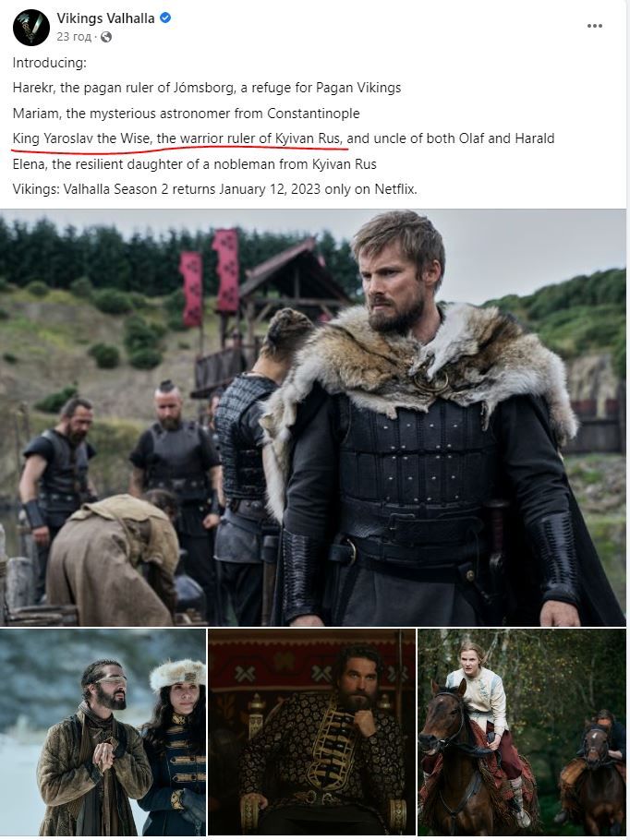Open the photo of bearded man on throne
Viewport: 630px width, 840px height.
(311, 732)
